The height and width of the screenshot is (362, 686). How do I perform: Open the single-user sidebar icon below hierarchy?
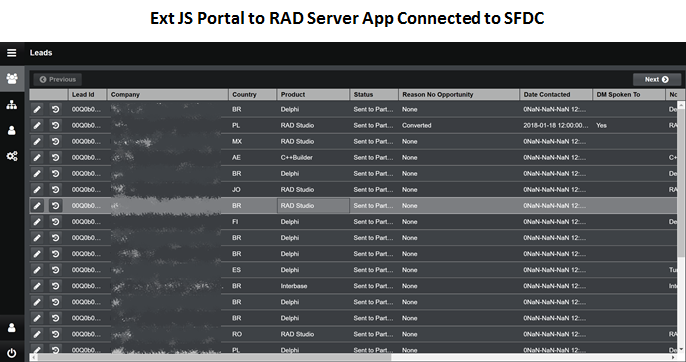[x=12, y=130]
